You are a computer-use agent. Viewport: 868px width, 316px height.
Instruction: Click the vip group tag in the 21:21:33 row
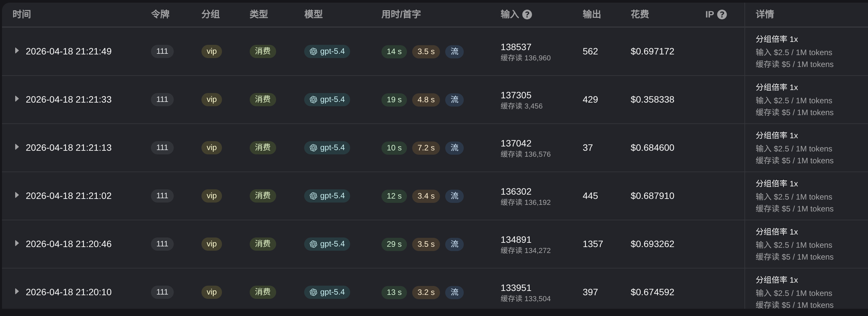pyautogui.click(x=212, y=99)
